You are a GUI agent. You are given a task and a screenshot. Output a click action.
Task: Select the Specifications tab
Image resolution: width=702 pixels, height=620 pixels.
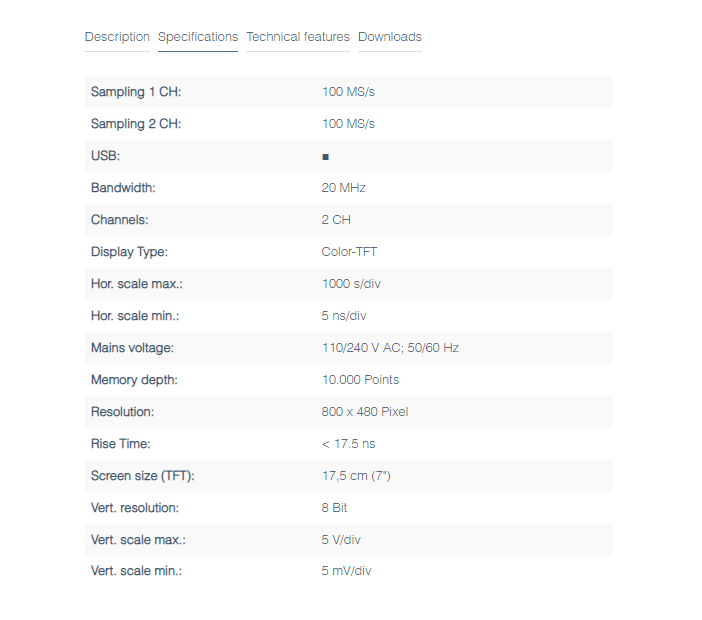click(x=198, y=37)
